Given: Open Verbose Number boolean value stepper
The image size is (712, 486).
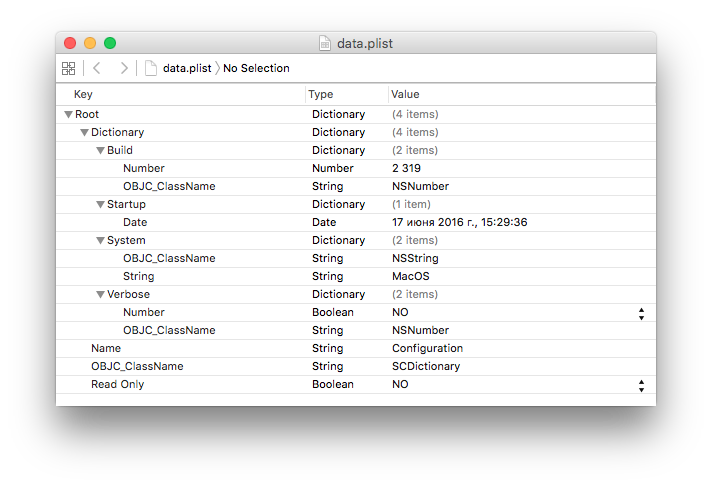Looking at the screenshot, I should [x=640, y=312].
